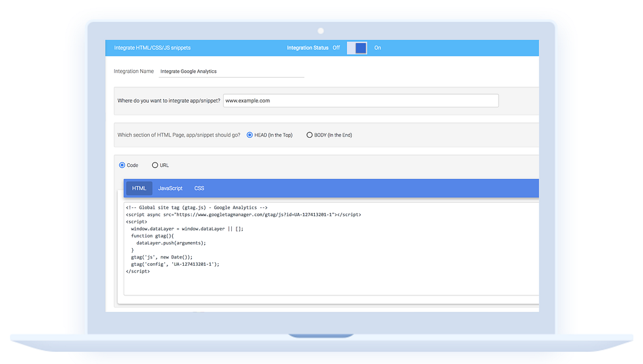
Task: Click the www.example.com input field
Action: [361, 101]
